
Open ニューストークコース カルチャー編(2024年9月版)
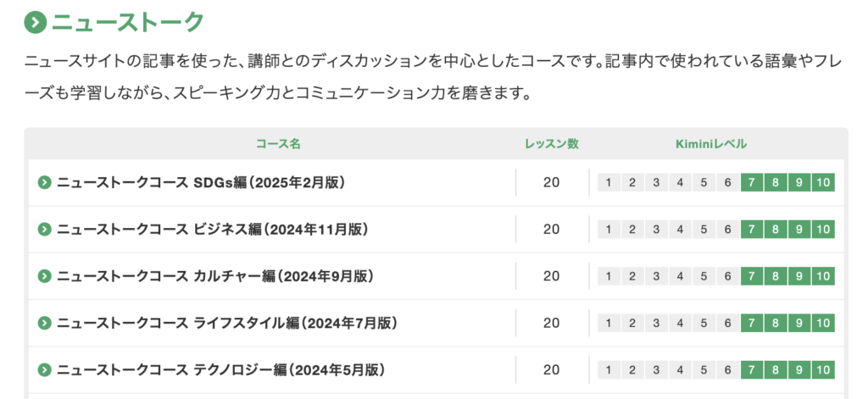click(x=215, y=276)
